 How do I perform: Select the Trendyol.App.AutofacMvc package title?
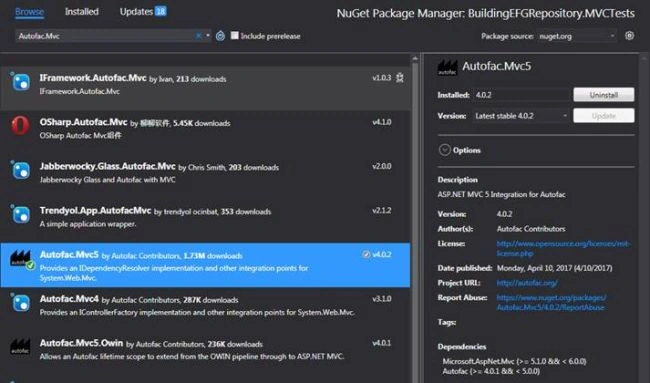pos(95,211)
